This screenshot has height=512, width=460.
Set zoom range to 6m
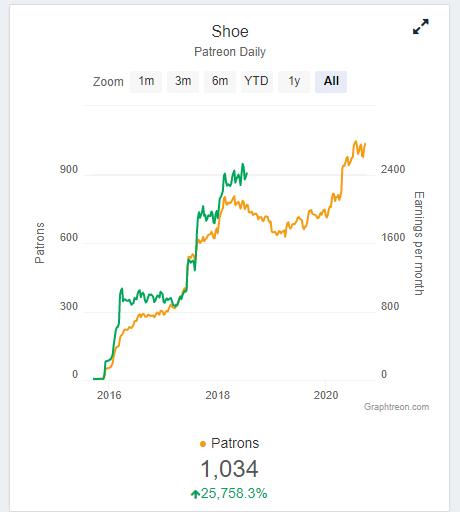[x=220, y=82]
